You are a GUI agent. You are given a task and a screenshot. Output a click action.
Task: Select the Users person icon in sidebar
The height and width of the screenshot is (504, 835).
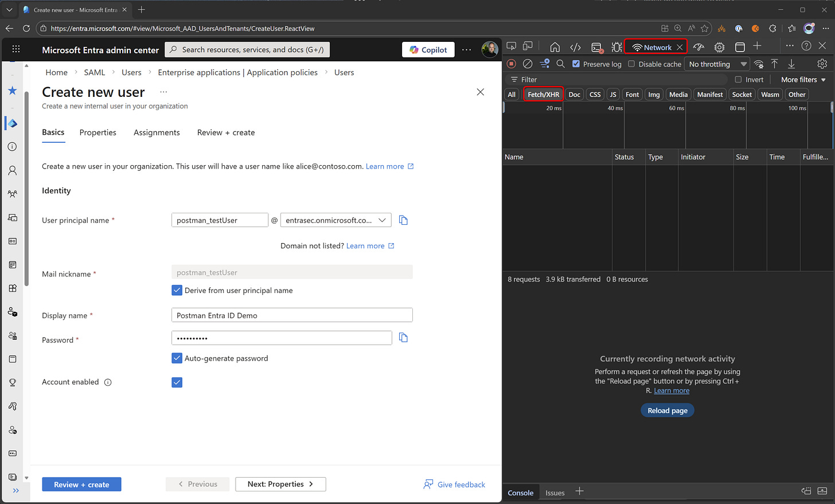13,170
